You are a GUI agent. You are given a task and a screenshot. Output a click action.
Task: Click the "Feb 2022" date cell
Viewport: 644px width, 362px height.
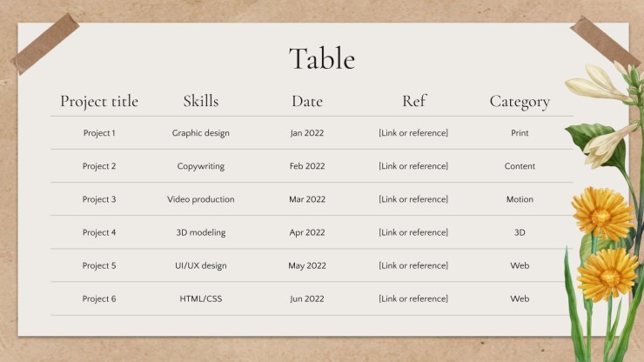(307, 166)
